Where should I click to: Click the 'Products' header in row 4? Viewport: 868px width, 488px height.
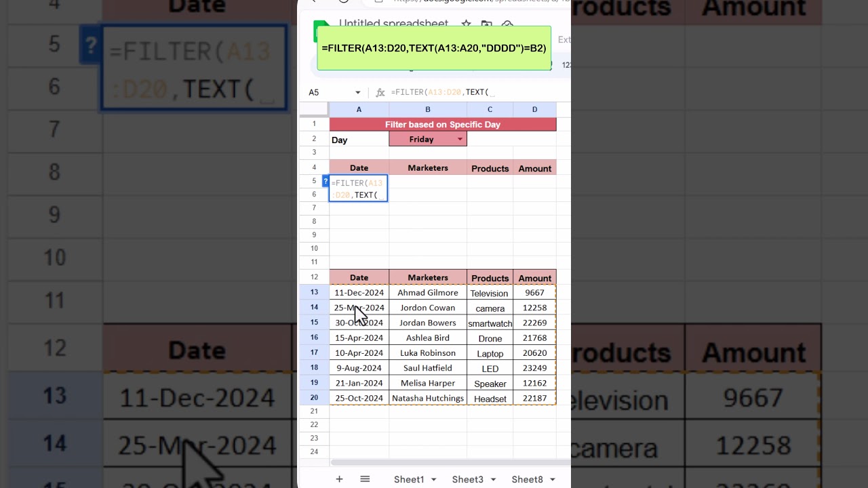click(x=490, y=168)
